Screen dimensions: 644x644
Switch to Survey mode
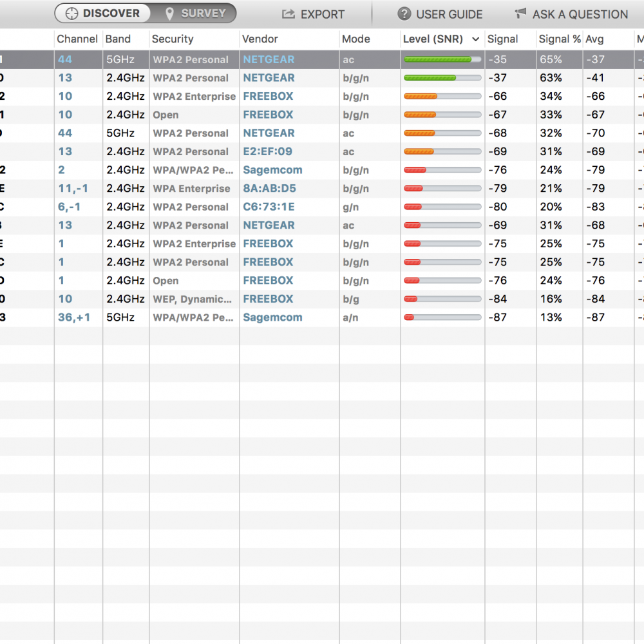pyautogui.click(x=194, y=13)
